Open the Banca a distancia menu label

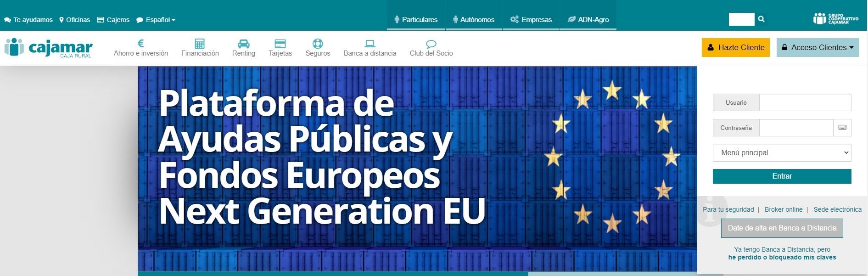[x=370, y=53]
